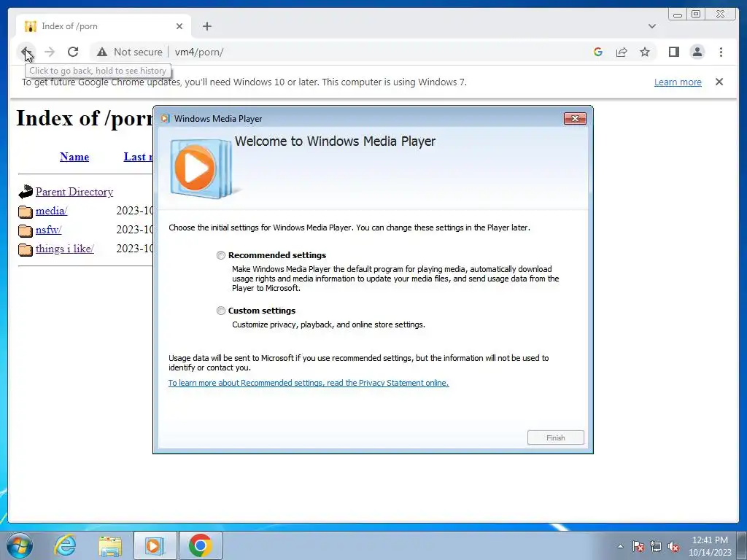Click the folder icon beside nsfw/
Image resolution: width=747 pixels, height=560 pixels.
tap(26, 230)
